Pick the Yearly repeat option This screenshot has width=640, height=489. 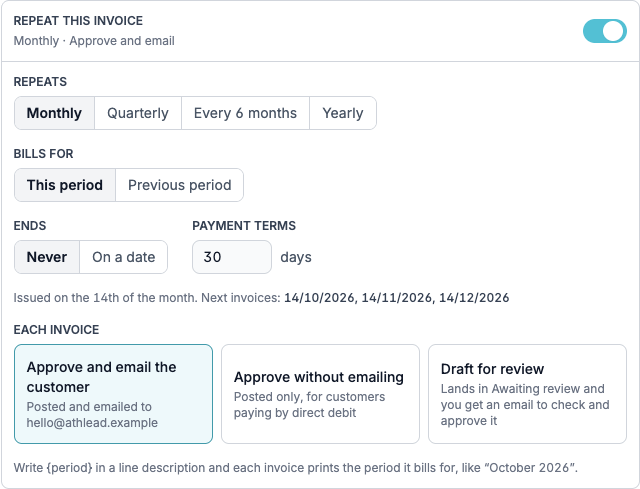pyautogui.click(x=343, y=113)
